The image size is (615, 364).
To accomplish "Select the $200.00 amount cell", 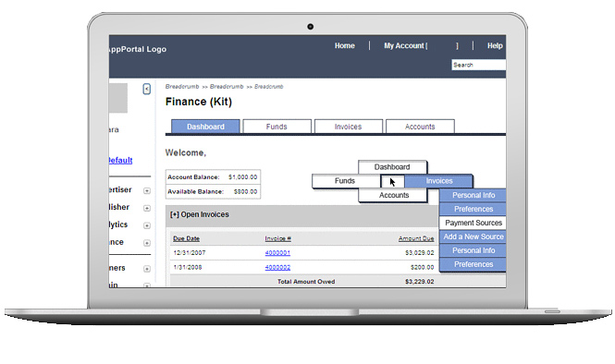I will tap(422, 268).
